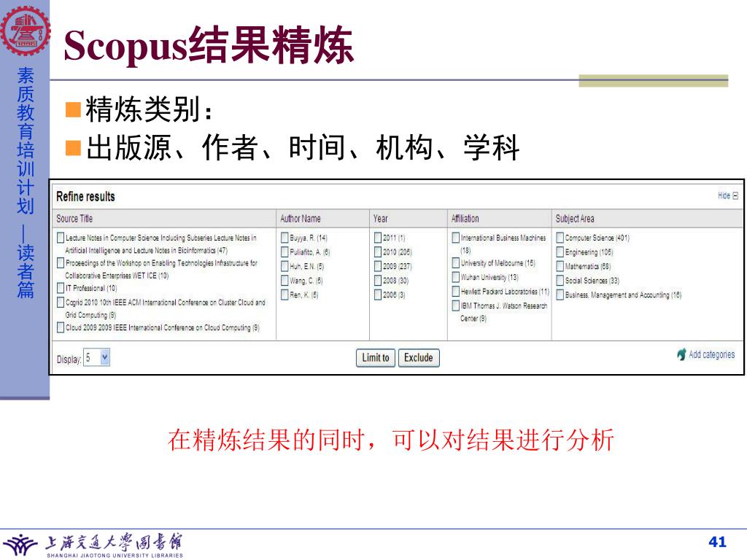Check the Huh, E.N. author box
Image resolution: width=747 pixels, height=560 pixels.
285,265
